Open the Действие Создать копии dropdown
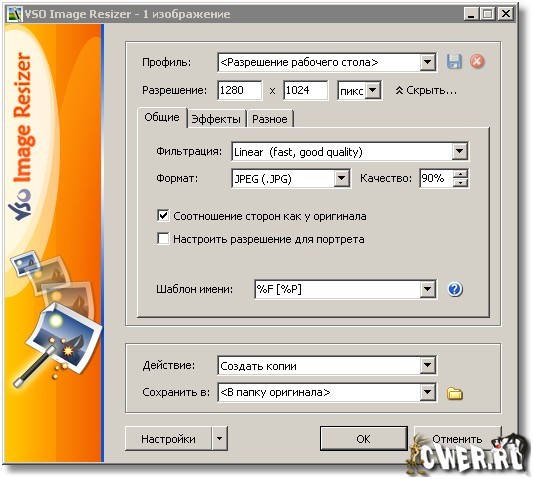 coord(427,365)
